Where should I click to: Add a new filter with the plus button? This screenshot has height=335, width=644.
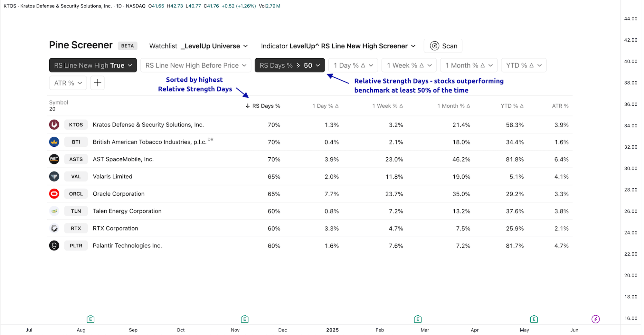click(97, 83)
